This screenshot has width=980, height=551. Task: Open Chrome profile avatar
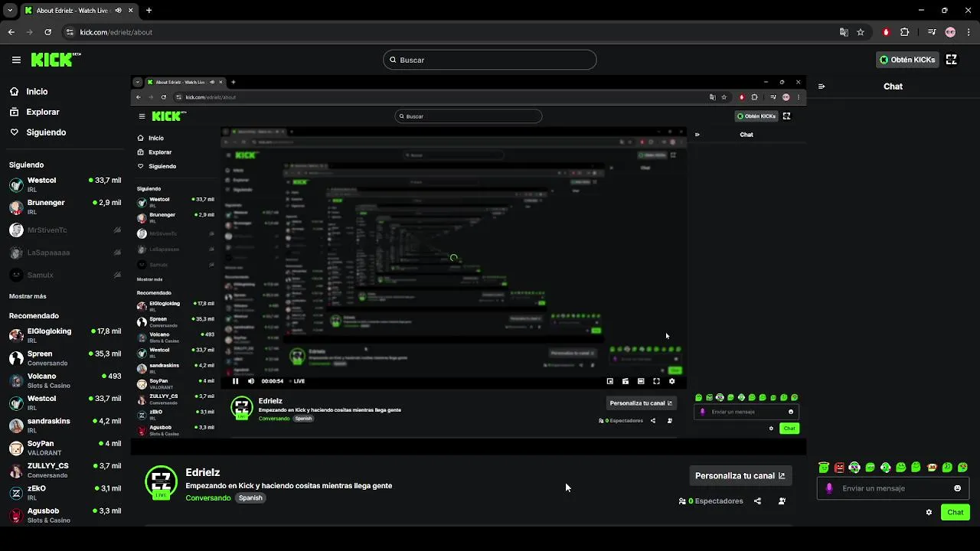coord(950,32)
